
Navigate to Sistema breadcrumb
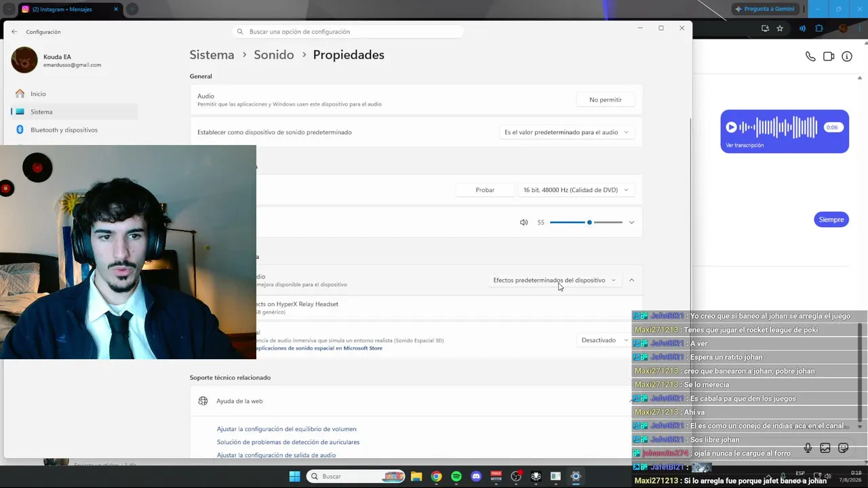[212, 55]
